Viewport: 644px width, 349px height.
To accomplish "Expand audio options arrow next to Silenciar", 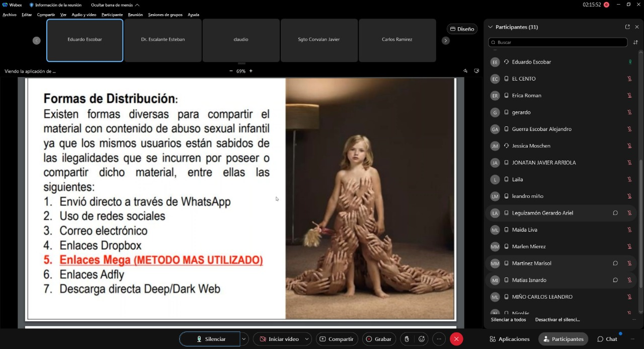I will pos(244,339).
